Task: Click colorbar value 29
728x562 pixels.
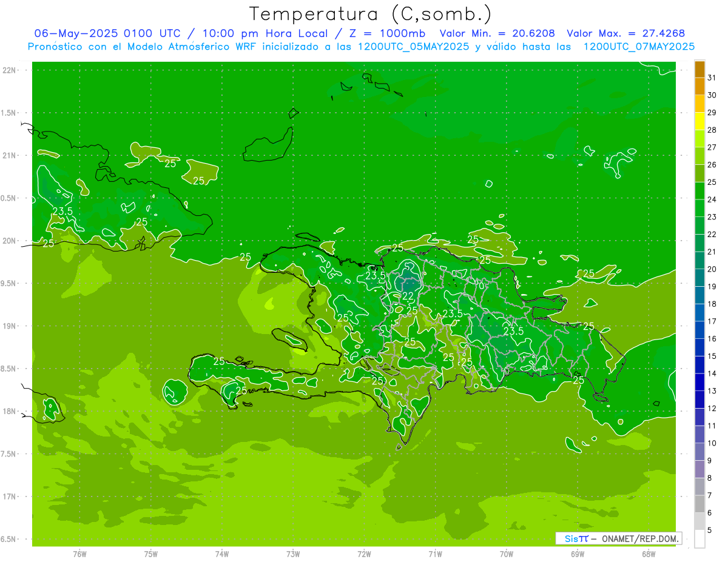Action: click(x=712, y=113)
